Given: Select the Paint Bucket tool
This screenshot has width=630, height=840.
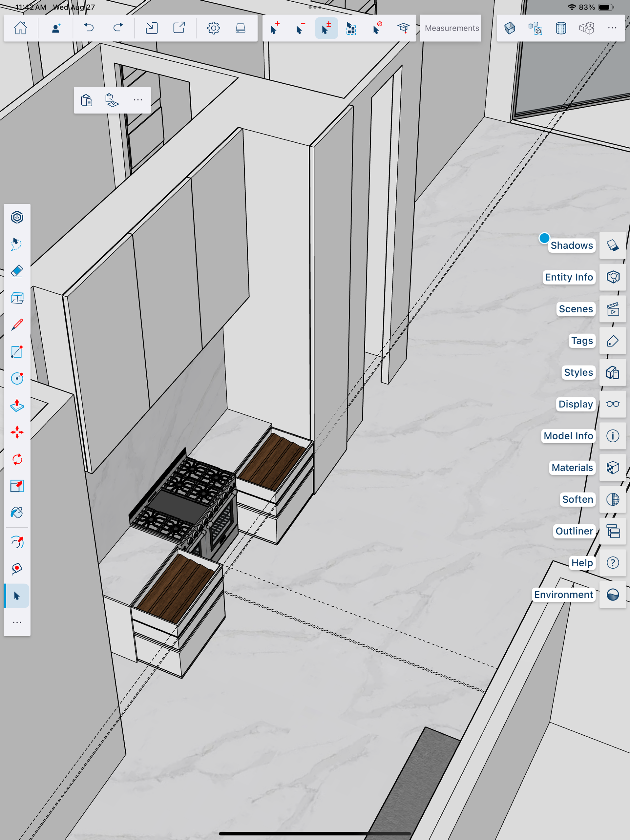Looking at the screenshot, I should pos(17,513).
